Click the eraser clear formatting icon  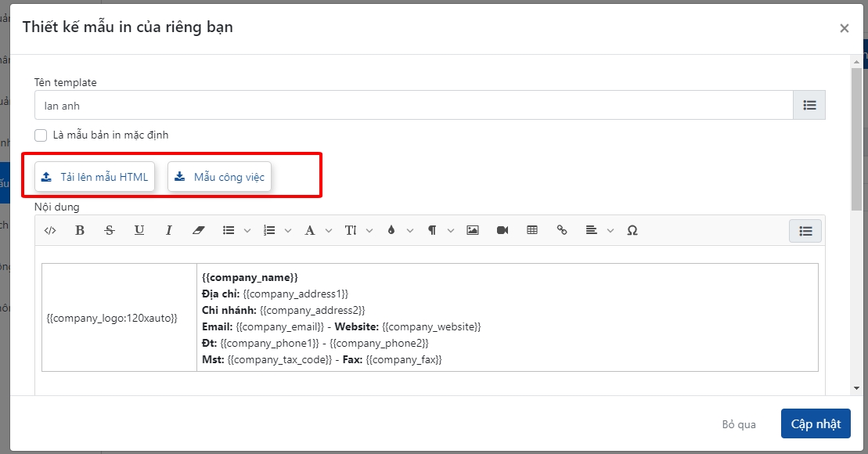[198, 230]
